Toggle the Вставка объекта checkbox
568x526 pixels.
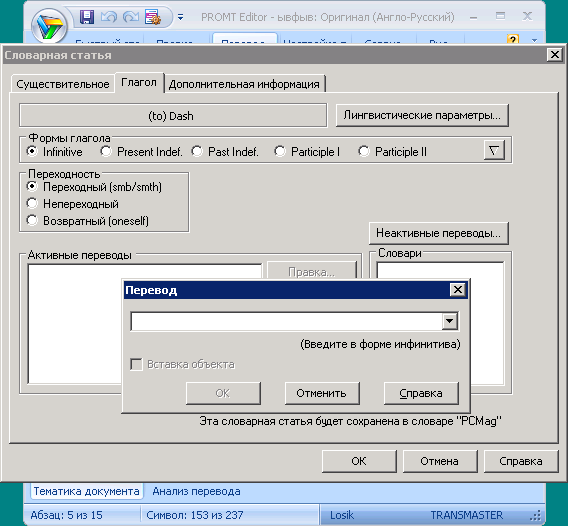point(136,364)
